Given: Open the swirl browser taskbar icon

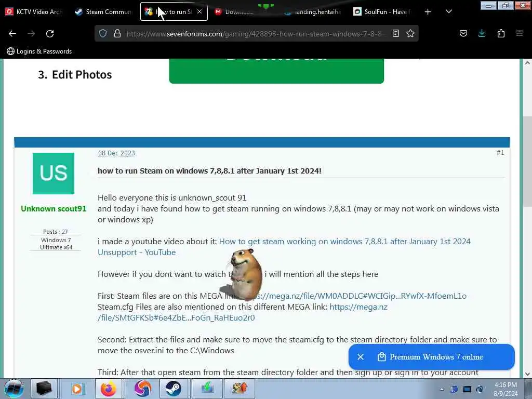Looking at the screenshot, I should tap(142, 389).
